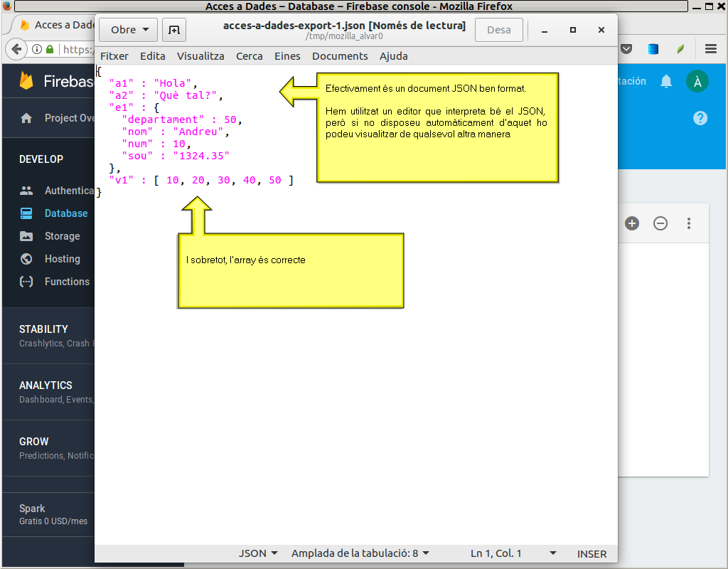This screenshot has height=569, width=728.
Task: Open the JSON language selector in status bar
Action: pos(258,553)
